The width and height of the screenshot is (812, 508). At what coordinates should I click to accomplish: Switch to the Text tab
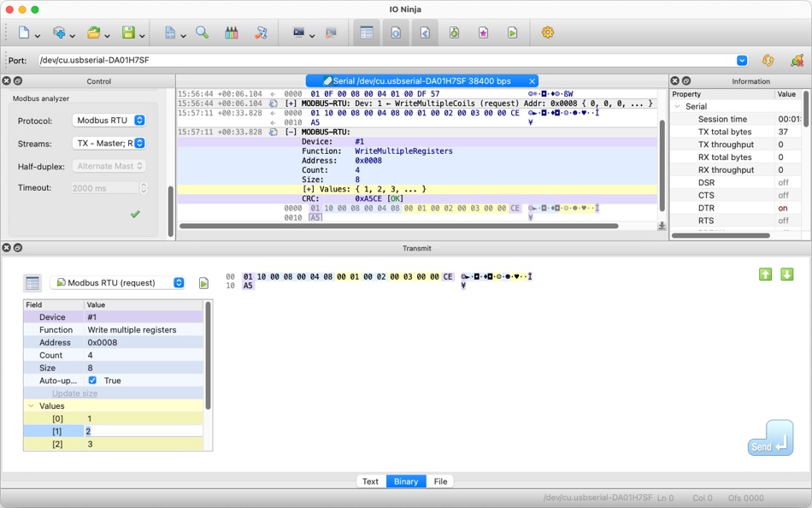pos(370,481)
